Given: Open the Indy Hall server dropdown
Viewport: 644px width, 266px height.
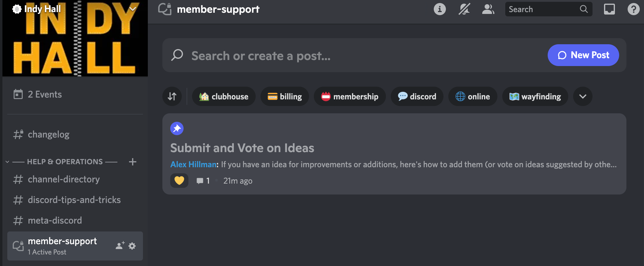Looking at the screenshot, I should coord(132,9).
